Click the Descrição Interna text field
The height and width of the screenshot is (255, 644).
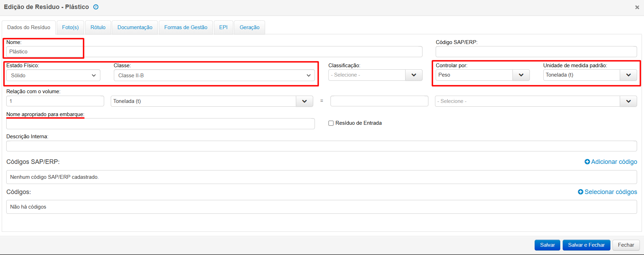point(321,146)
